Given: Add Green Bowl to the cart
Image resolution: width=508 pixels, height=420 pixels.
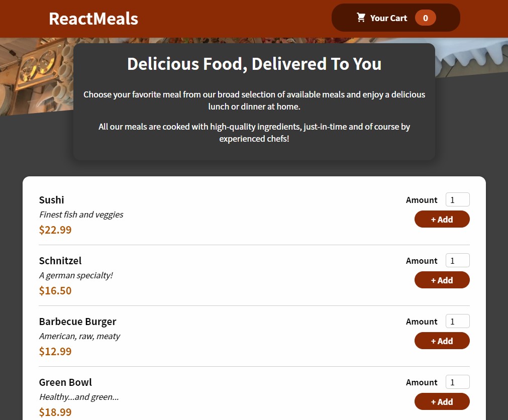Looking at the screenshot, I should pos(442,402).
